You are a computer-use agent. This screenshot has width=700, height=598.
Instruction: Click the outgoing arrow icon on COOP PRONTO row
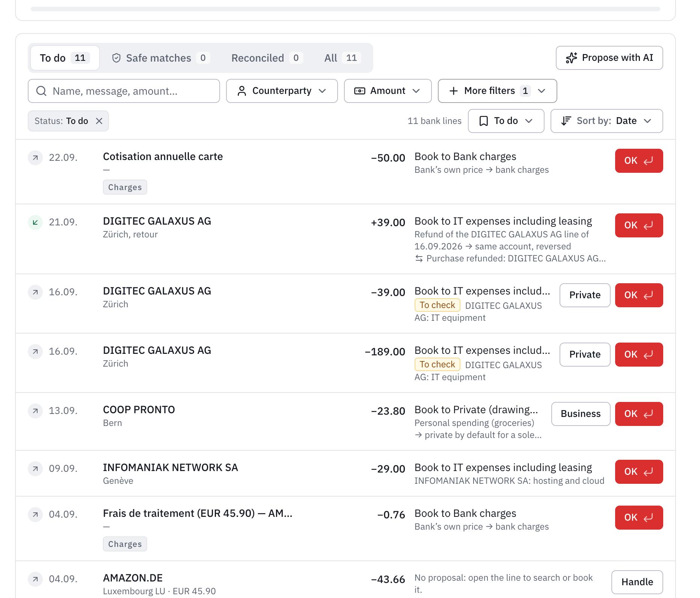(35, 411)
